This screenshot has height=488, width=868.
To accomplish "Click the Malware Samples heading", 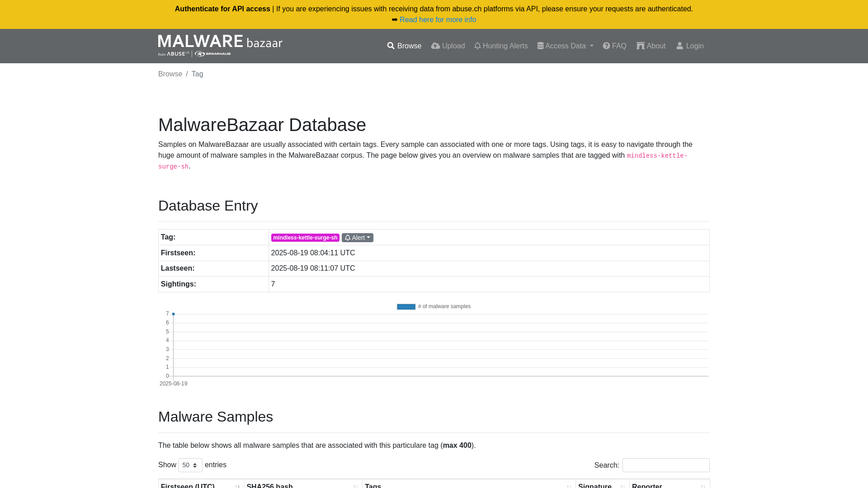I will [x=216, y=417].
